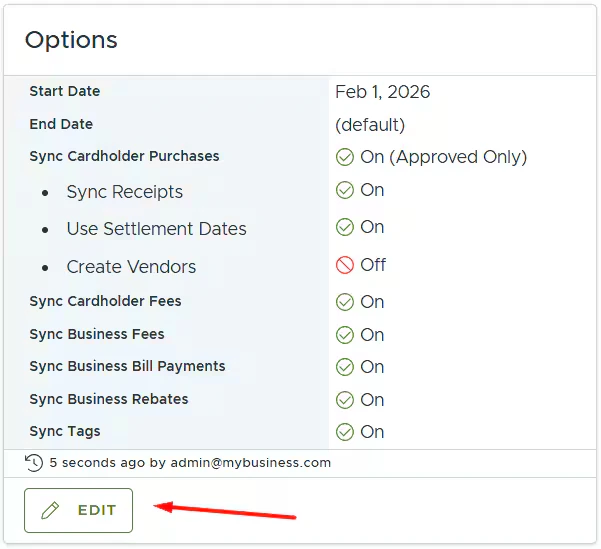Click the Create Vendors Off prohibited icon
The image size is (601, 549).
345,265
